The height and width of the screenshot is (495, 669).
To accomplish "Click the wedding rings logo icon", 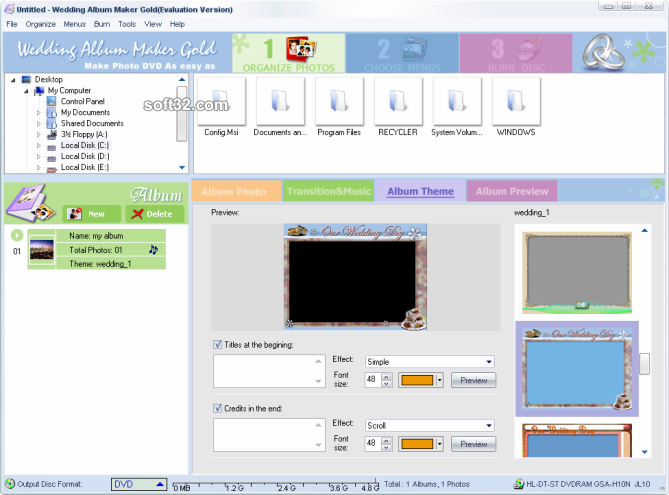I will click(x=604, y=53).
